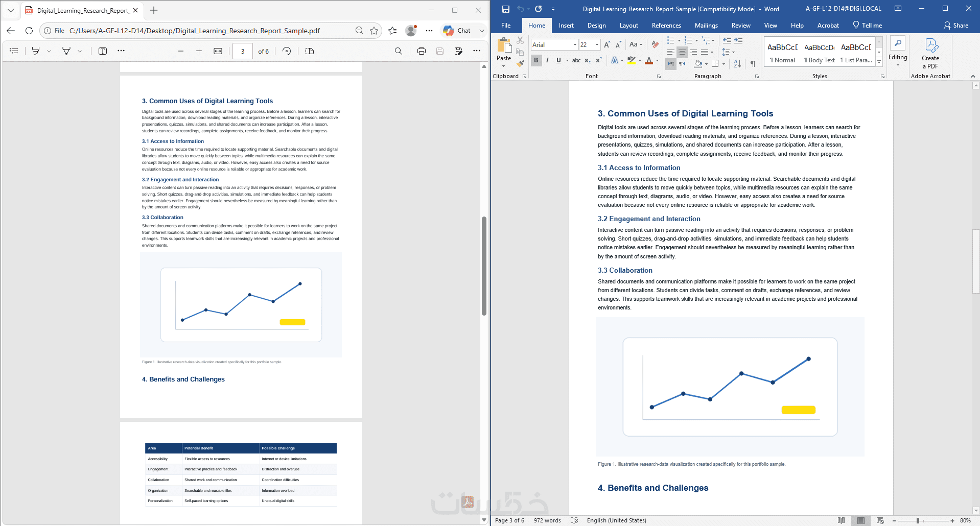The image size is (980, 526).
Task: Print the PDF document
Action: click(x=422, y=51)
